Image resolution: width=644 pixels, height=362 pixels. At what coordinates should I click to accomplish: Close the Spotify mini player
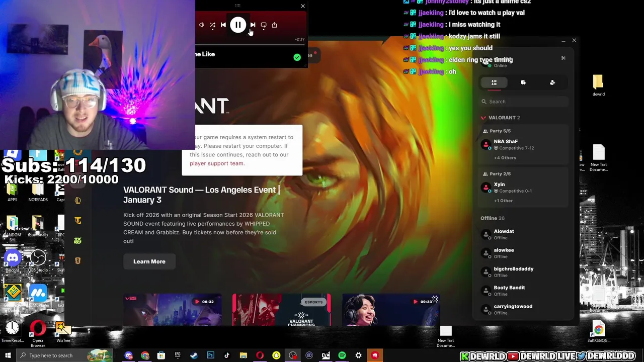point(302,6)
